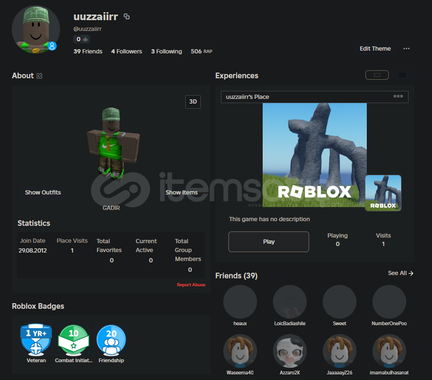Open friend imamabulhasanat's avatar
Viewport: 432px width, 380px height.
point(389,351)
